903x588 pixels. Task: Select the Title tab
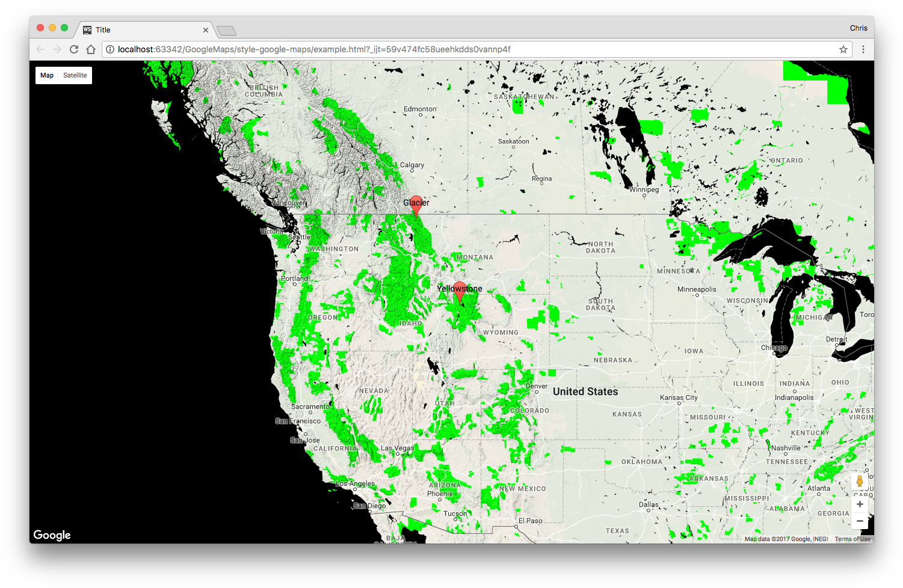point(146,29)
